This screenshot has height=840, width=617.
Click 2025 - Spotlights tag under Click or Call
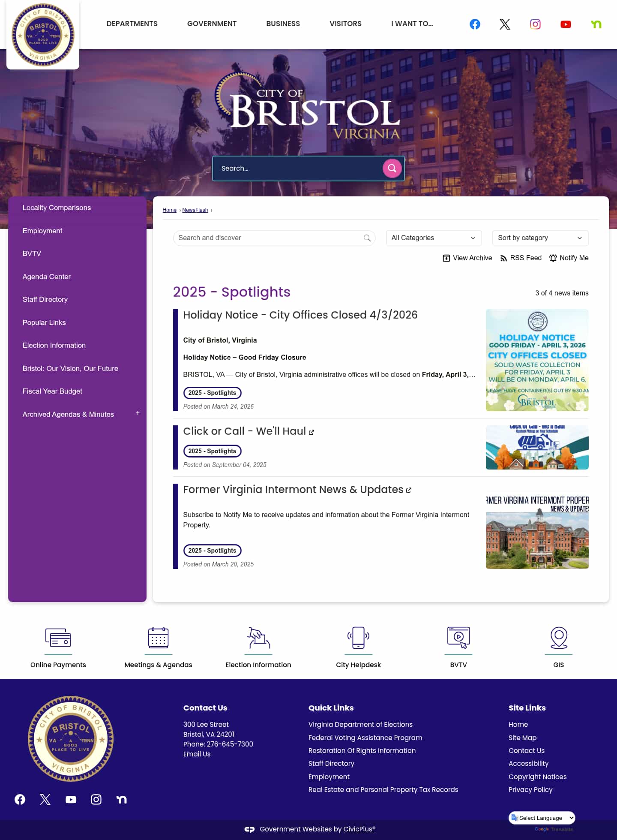[x=212, y=451]
